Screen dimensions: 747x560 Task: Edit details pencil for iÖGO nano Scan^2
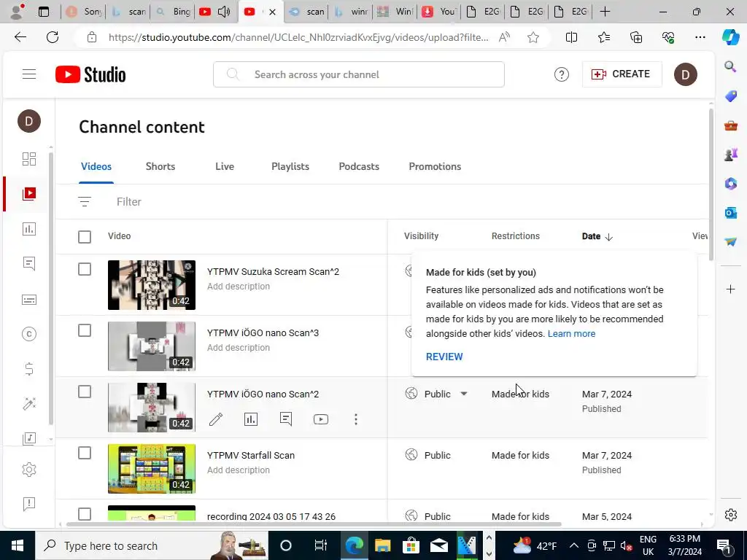click(x=216, y=419)
